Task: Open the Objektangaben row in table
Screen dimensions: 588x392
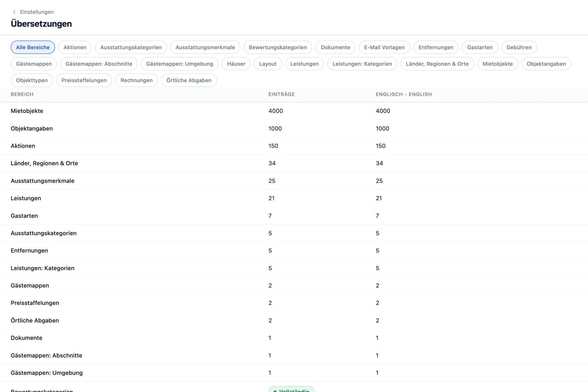Action: (x=294, y=129)
